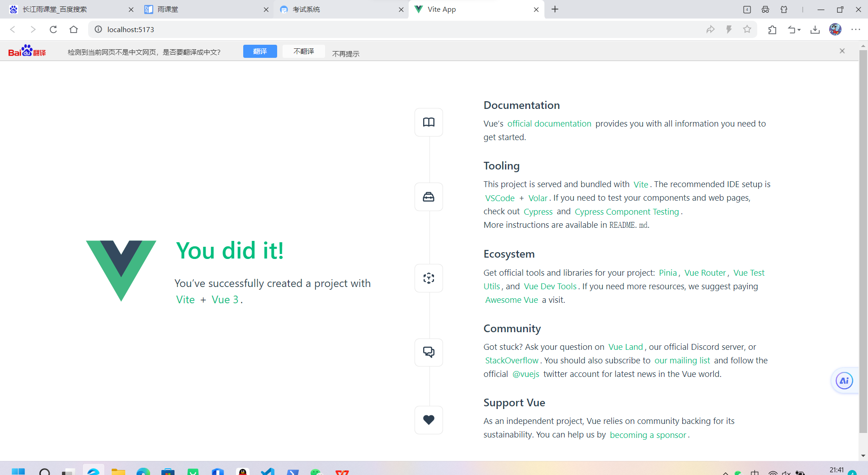
Task: Open the Documentation book icon on the timeline
Action: (x=429, y=122)
